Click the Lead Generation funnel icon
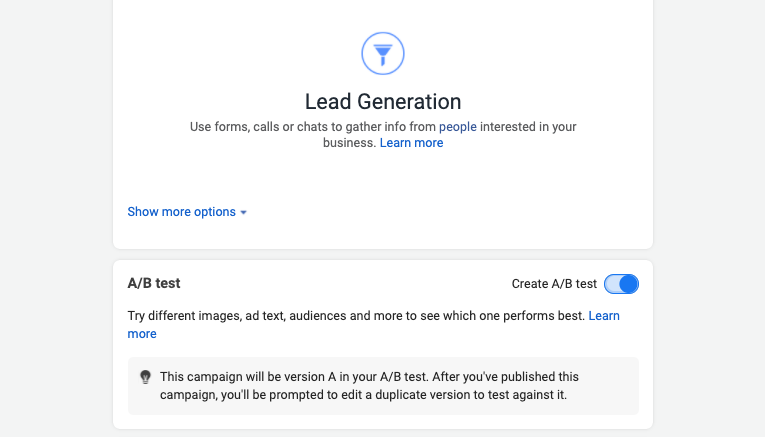765x437 pixels. [382, 53]
